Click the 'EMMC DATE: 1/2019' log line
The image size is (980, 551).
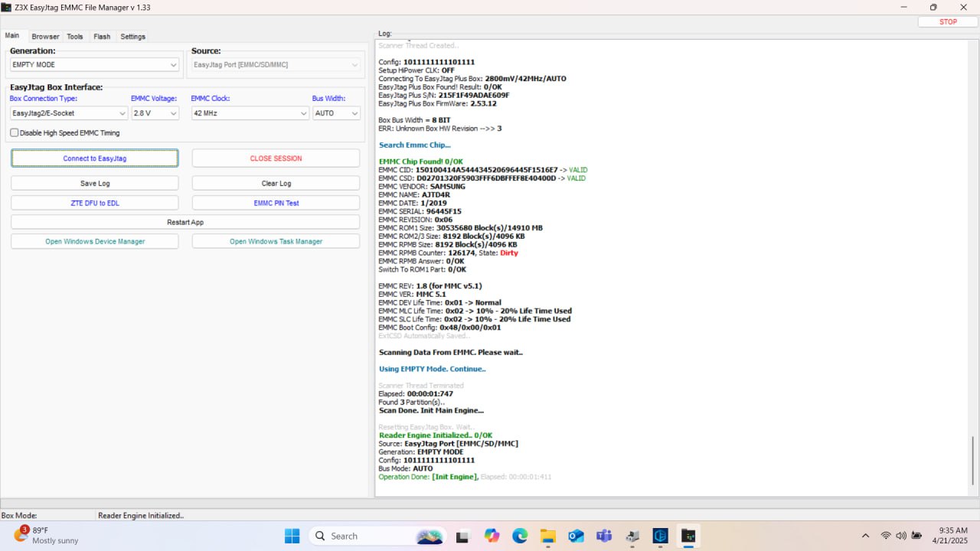(x=413, y=203)
